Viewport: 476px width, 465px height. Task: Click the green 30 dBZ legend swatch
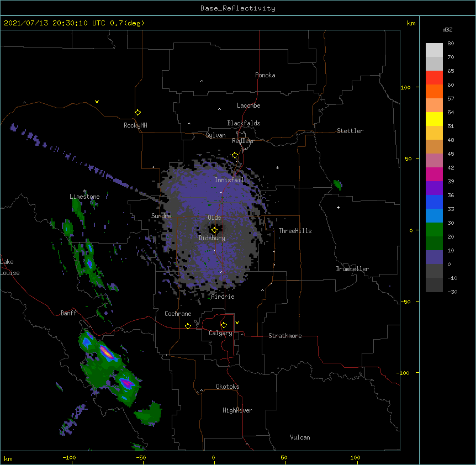pos(434,230)
